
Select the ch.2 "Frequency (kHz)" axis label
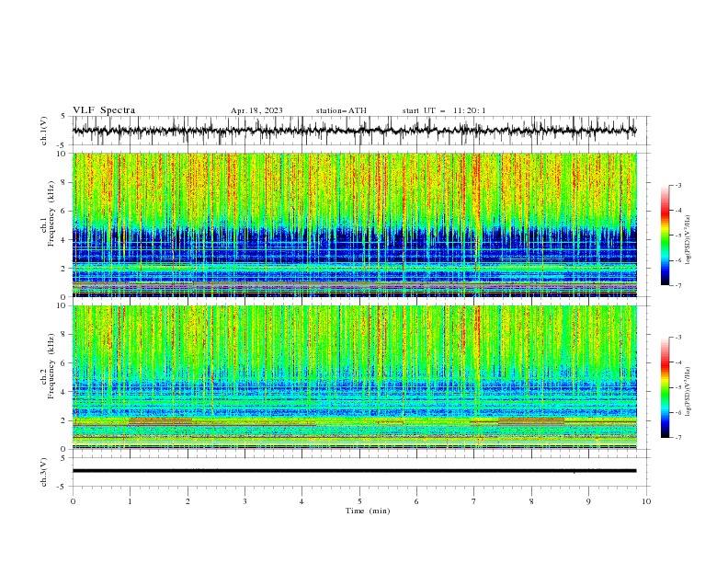click(x=51, y=365)
